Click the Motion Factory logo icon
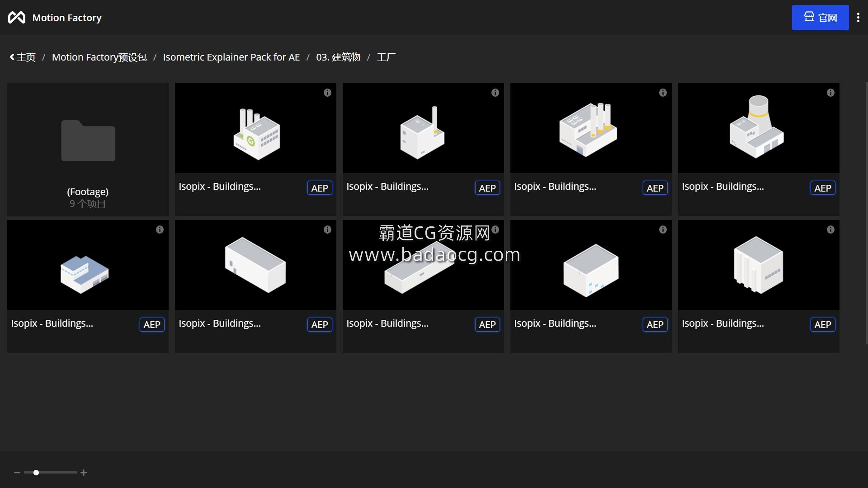 click(17, 18)
